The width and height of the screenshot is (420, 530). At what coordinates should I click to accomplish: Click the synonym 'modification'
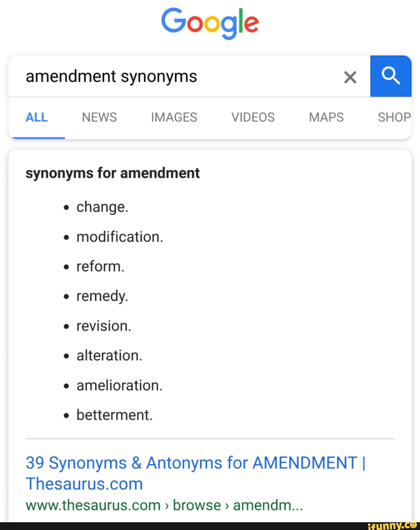119,237
